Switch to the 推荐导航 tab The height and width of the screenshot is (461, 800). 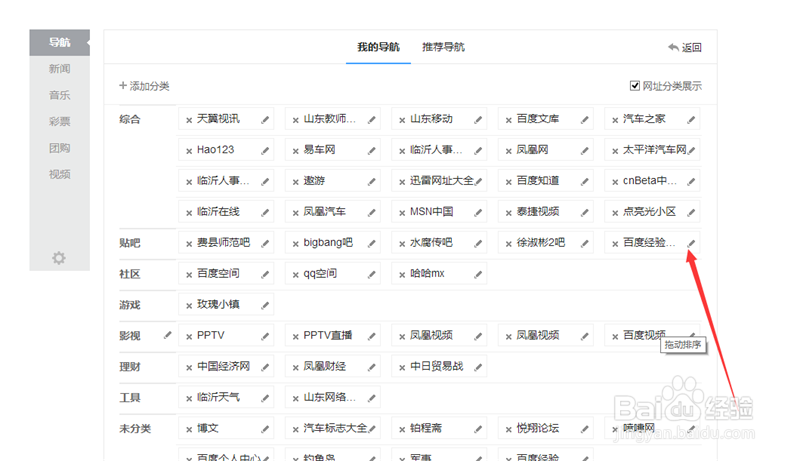(443, 47)
